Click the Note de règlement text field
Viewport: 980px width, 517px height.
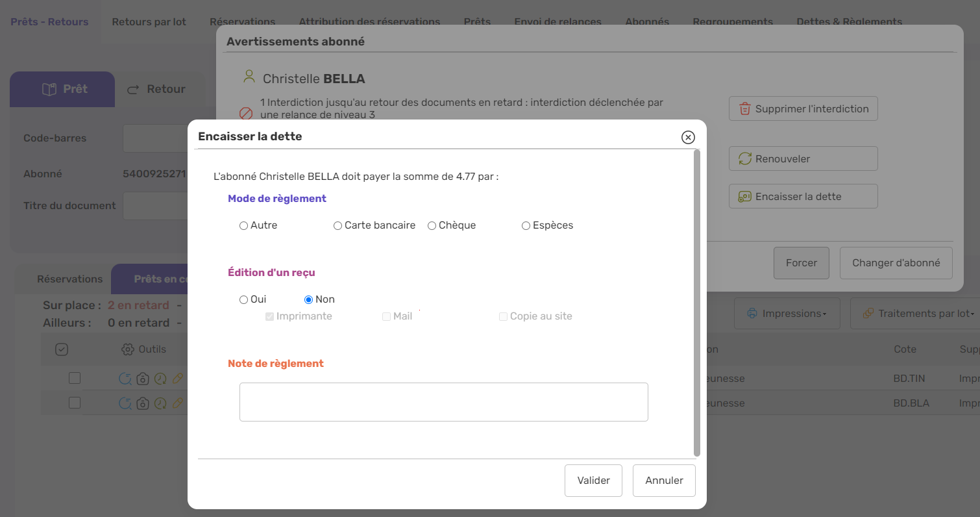point(443,402)
